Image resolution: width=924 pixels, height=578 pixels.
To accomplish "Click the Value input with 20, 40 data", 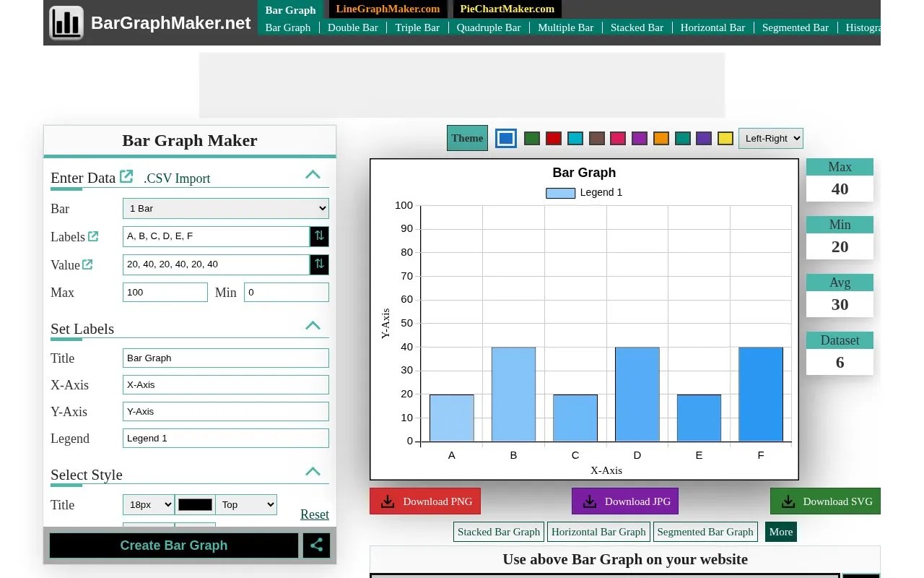I will [x=216, y=264].
